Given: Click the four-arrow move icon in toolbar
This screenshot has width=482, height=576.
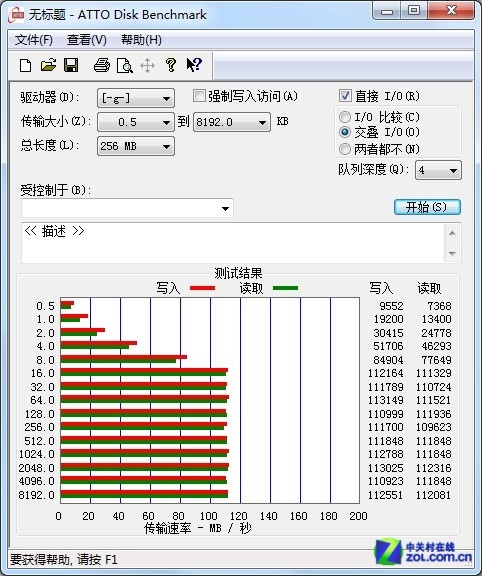Looking at the screenshot, I should click(x=148, y=66).
